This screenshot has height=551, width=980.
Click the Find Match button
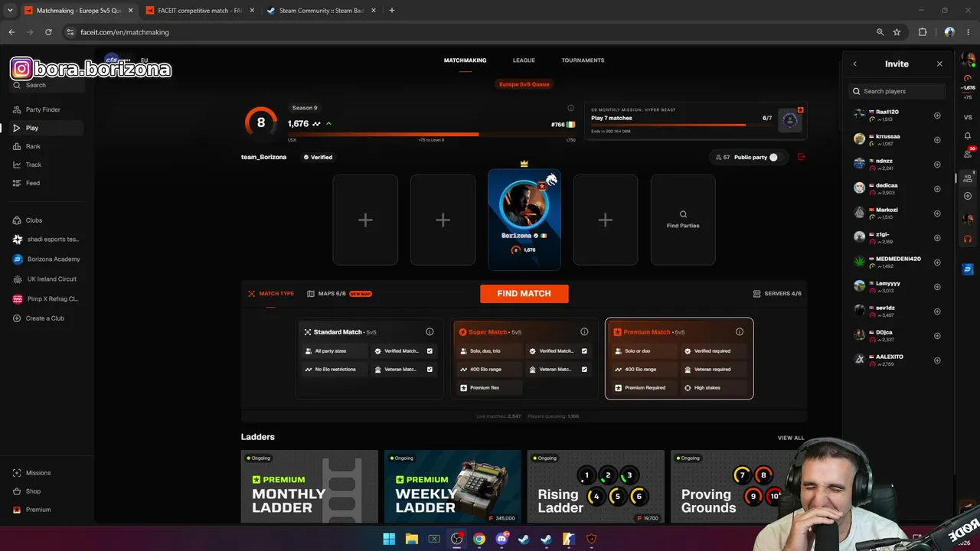point(524,294)
